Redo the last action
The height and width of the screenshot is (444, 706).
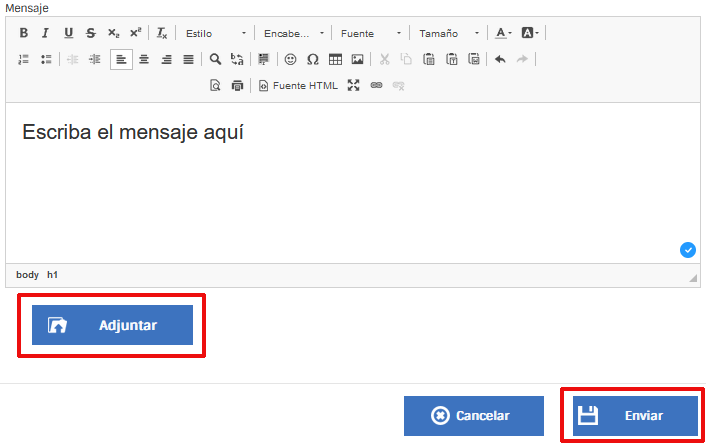[522, 59]
